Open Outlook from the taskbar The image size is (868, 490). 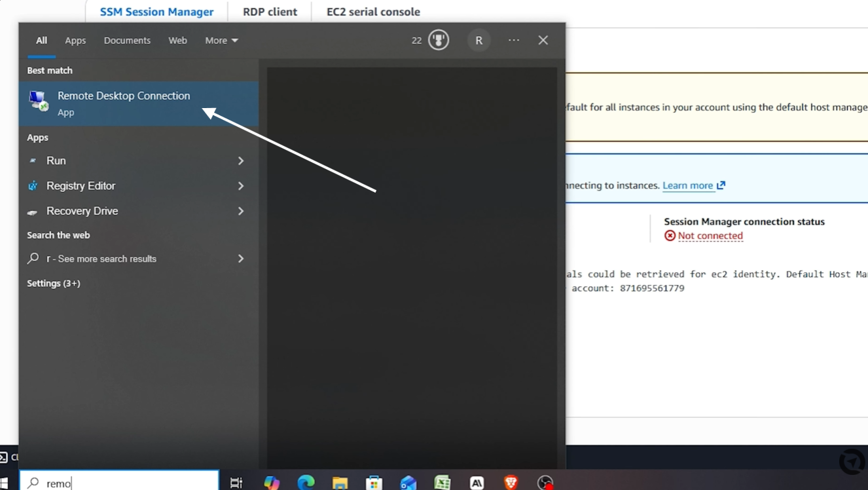click(408, 483)
